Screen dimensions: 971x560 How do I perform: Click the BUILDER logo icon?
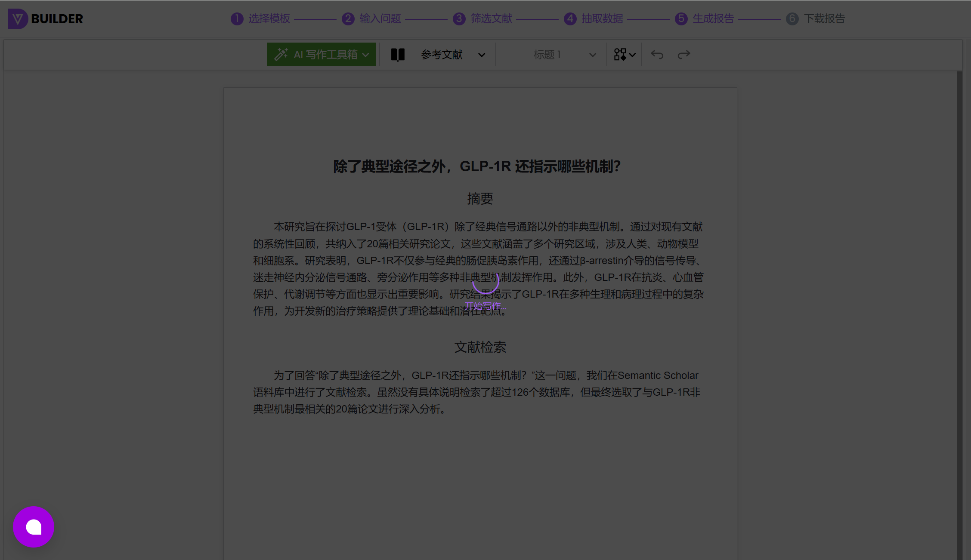pyautogui.click(x=17, y=19)
